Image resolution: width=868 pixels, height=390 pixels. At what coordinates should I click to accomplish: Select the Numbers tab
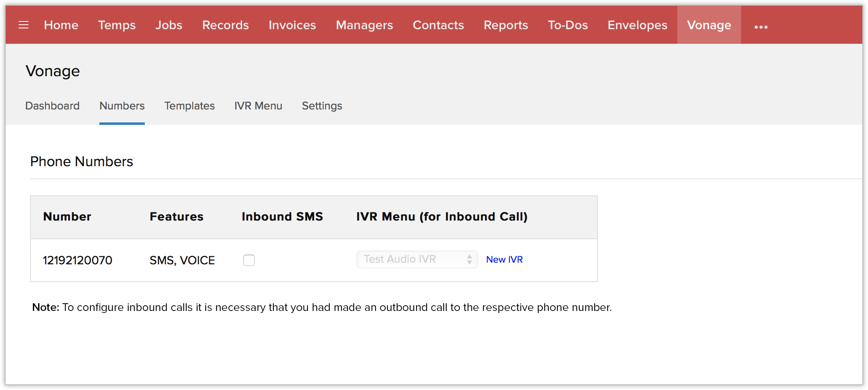click(122, 106)
